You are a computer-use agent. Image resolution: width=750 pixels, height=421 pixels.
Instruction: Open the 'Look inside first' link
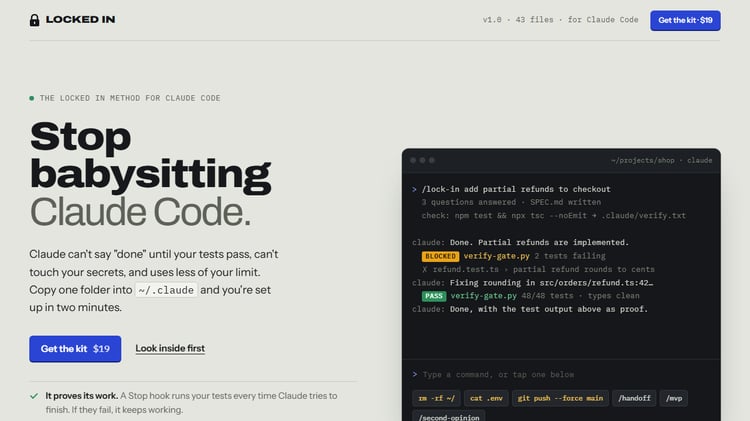pos(170,348)
